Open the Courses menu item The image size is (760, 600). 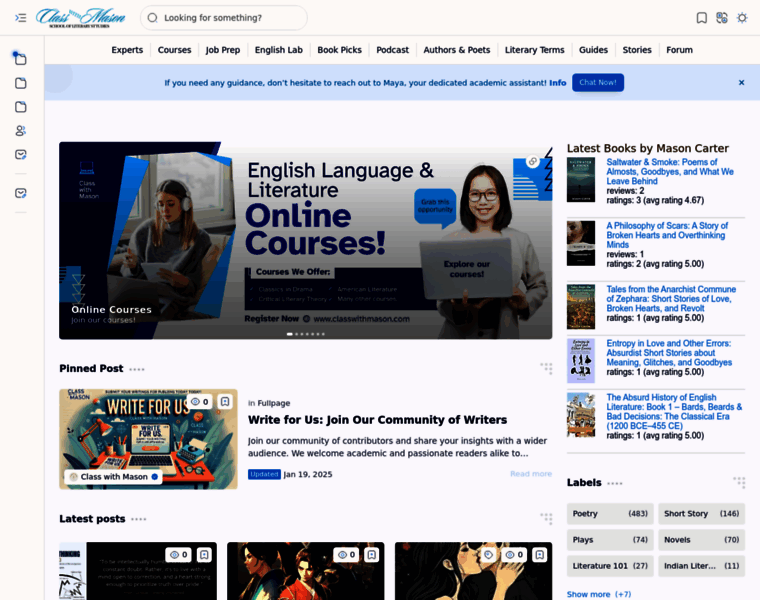(x=174, y=50)
